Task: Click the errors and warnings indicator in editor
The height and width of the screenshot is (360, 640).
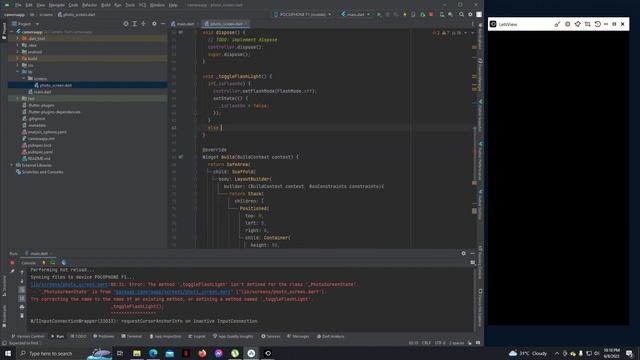Action: click(447, 33)
